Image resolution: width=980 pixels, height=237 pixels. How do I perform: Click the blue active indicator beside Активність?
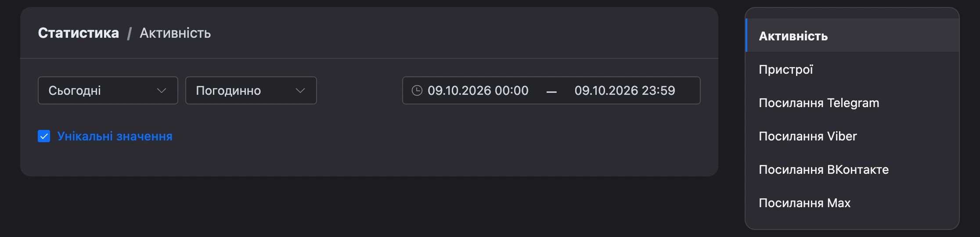tap(746, 35)
